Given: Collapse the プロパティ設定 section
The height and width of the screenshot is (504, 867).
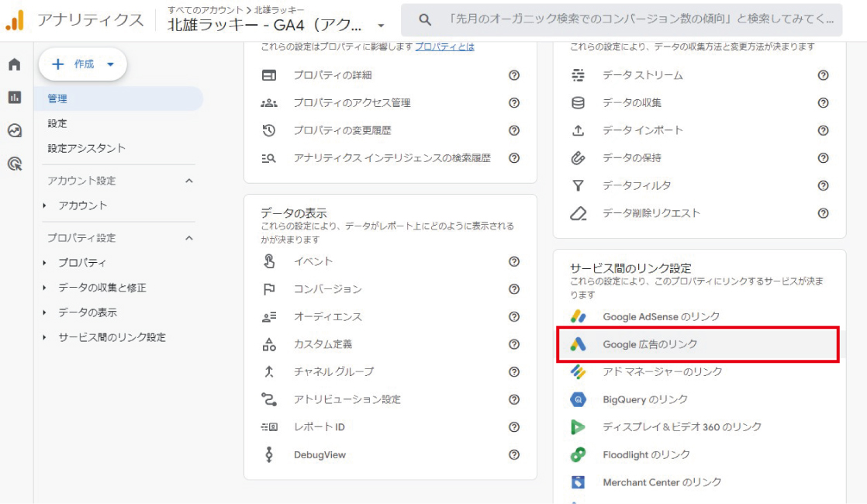Looking at the screenshot, I should coord(189,238).
